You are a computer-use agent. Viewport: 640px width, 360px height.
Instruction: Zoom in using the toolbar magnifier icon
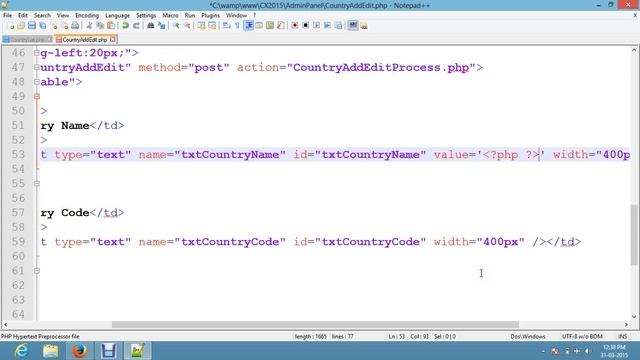176,26
